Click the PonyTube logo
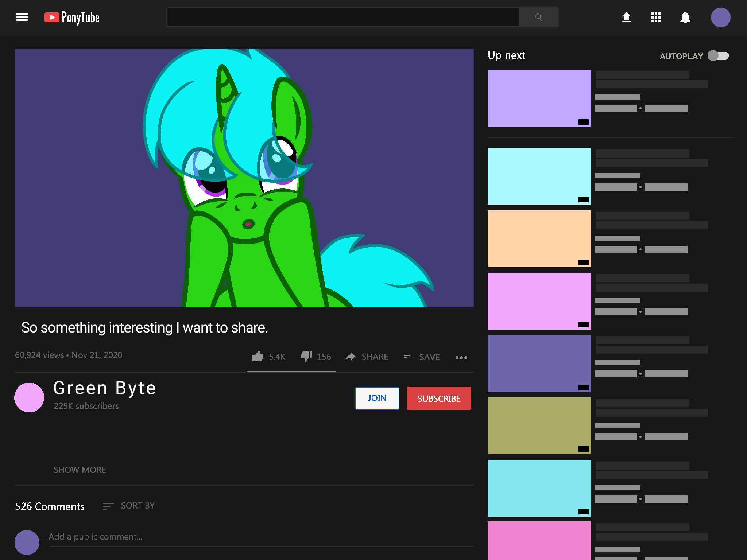This screenshot has height=560, width=747. pos(72,17)
